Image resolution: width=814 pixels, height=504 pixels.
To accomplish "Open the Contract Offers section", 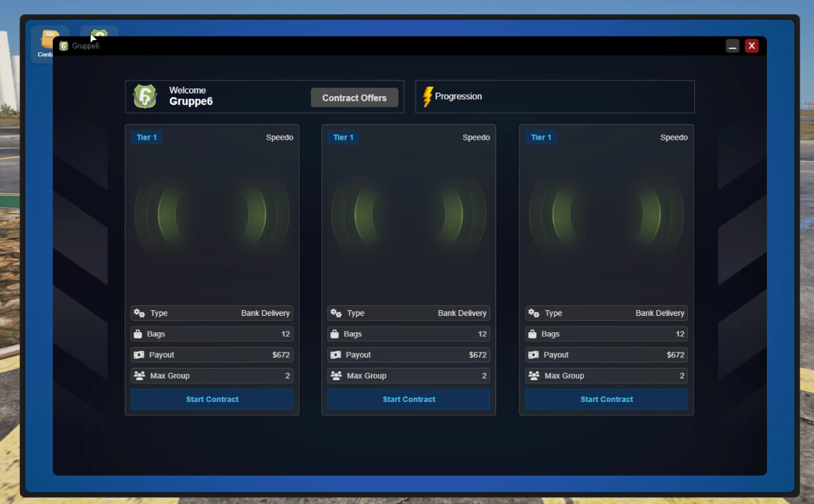I will [354, 98].
